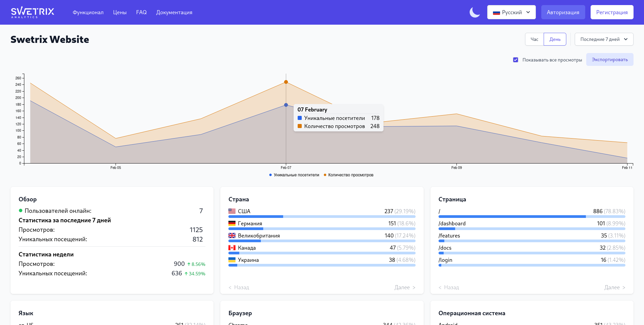644x325 pixels.
Task: Open Цены in the navigation
Action: (x=120, y=12)
